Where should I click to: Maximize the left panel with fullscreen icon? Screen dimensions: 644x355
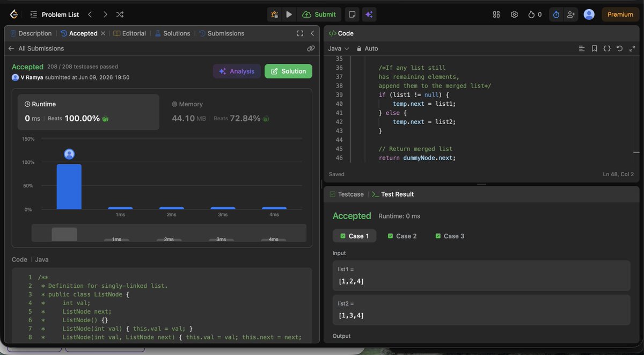(300, 33)
